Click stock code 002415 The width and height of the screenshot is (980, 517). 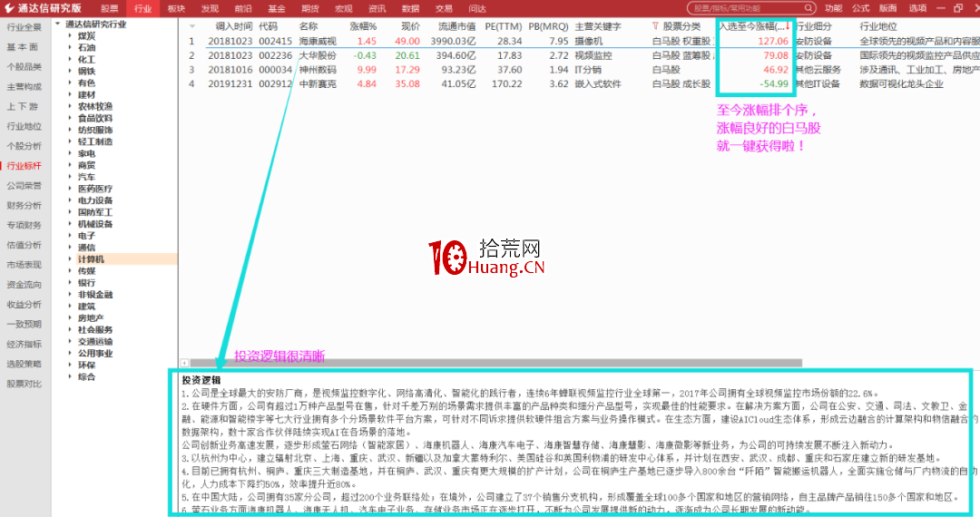coord(276,41)
